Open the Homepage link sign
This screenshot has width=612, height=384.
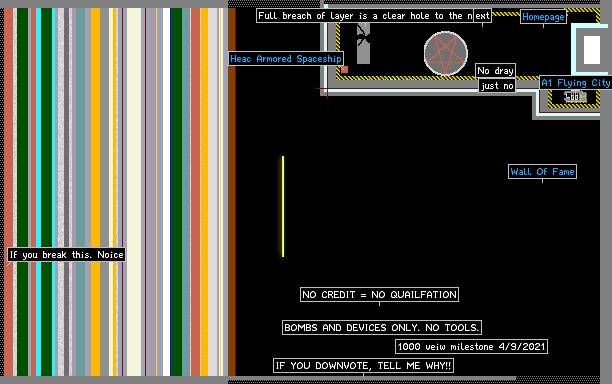pyautogui.click(x=543, y=17)
